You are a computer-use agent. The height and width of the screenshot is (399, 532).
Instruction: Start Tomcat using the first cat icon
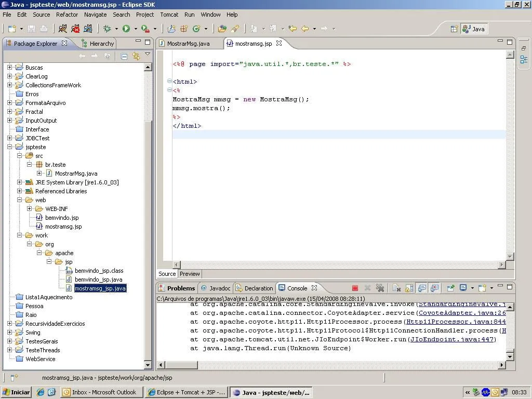63,29
